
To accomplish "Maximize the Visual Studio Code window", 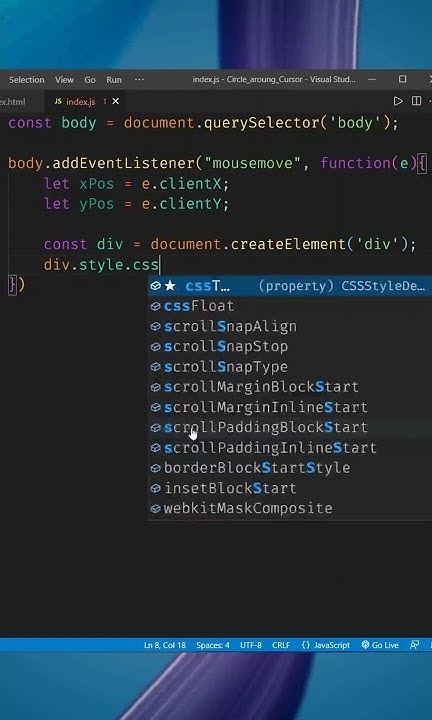I will coord(402,79).
